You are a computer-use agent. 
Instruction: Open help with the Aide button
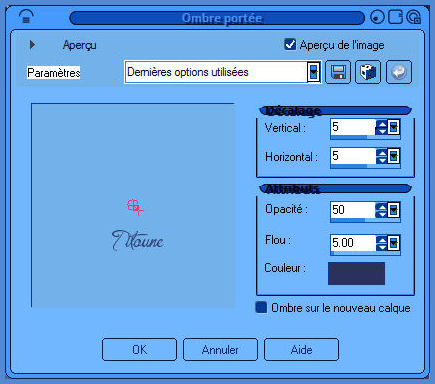pyautogui.click(x=301, y=350)
